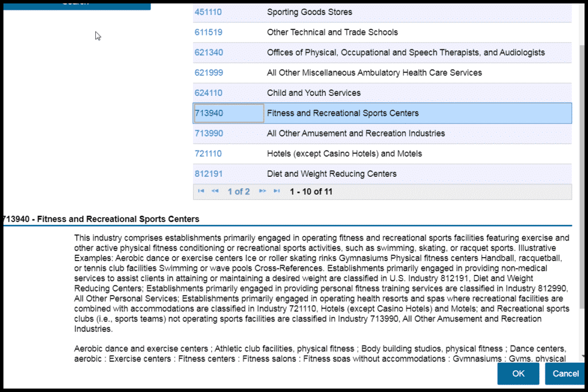This screenshot has height=392, width=588.
Task: Jump to last page of results
Action: pos(277,191)
